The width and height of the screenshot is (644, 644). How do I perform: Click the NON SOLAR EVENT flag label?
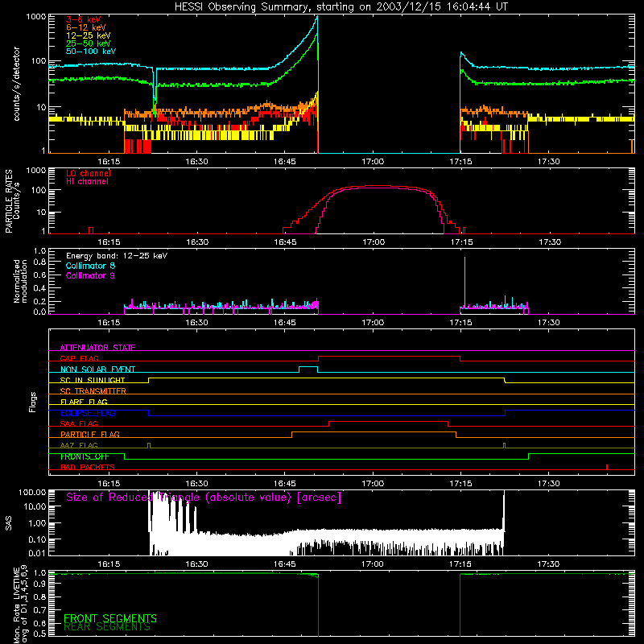(97, 369)
